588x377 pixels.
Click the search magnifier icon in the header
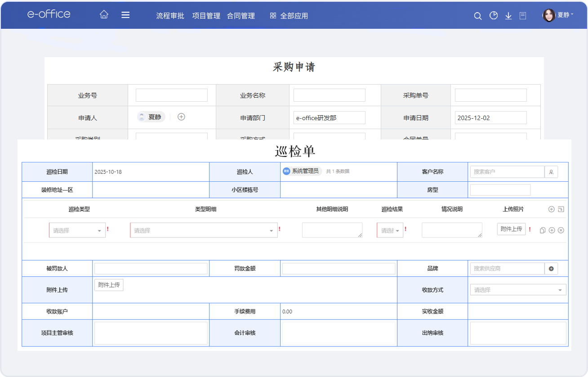478,16
